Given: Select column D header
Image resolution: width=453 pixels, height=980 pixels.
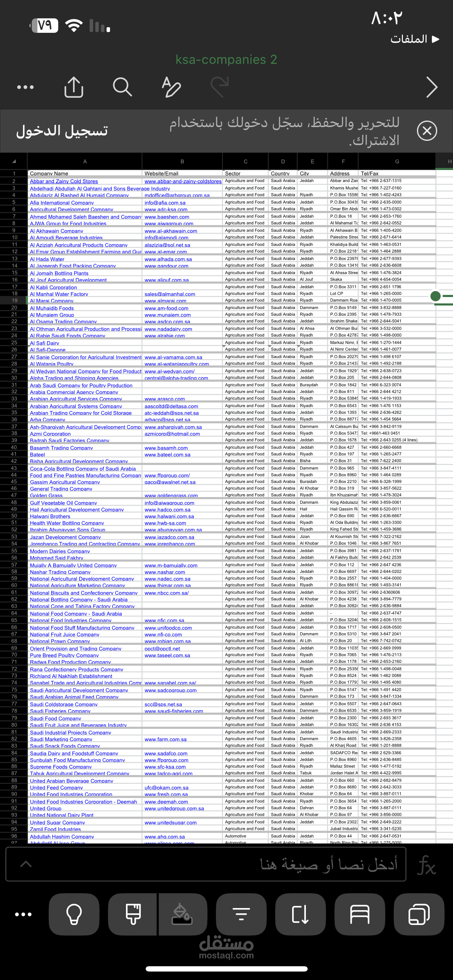Looking at the screenshot, I should point(283,161).
